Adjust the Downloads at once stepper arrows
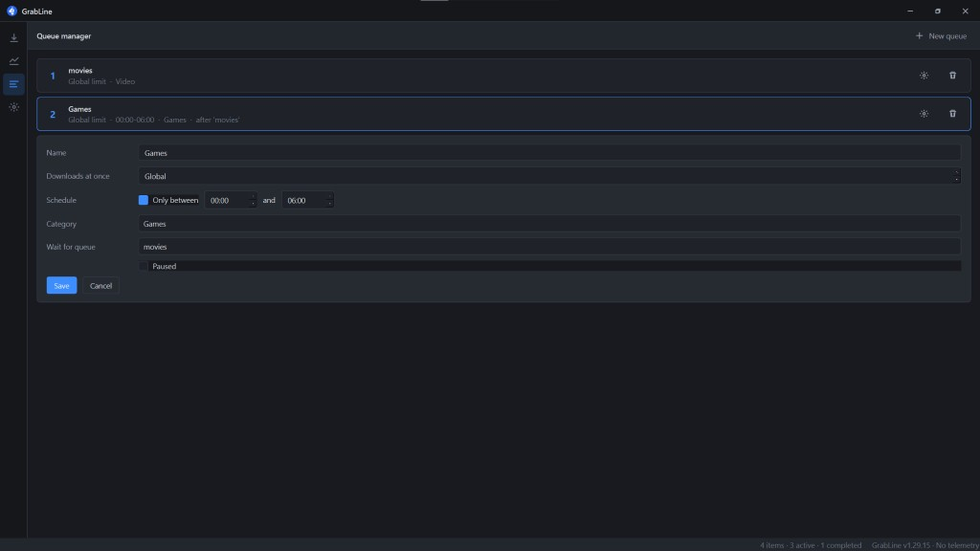The height and width of the screenshot is (551, 980). [x=956, y=176]
